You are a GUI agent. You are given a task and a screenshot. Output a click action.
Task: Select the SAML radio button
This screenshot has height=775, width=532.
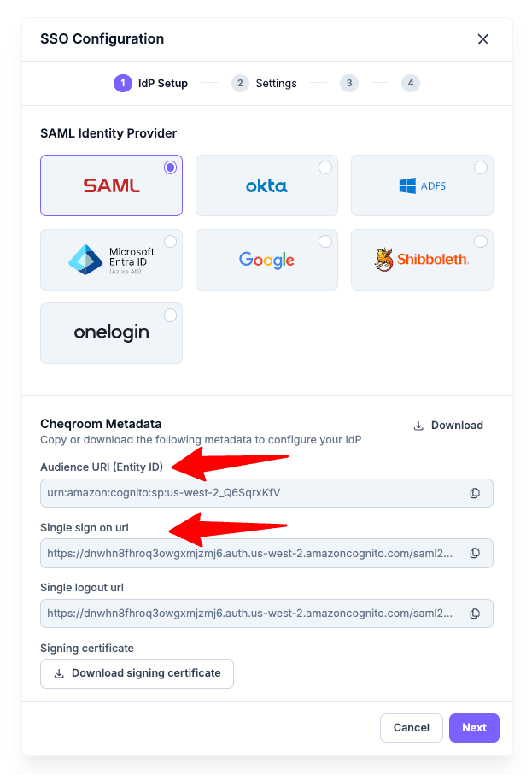coord(171,167)
